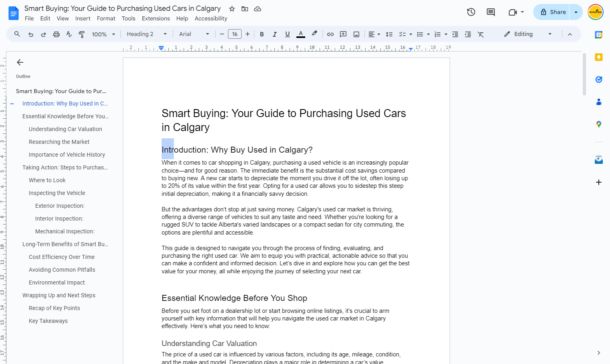Add a comment from toolbar
The height and width of the screenshot is (364, 610).
[343, 34]
